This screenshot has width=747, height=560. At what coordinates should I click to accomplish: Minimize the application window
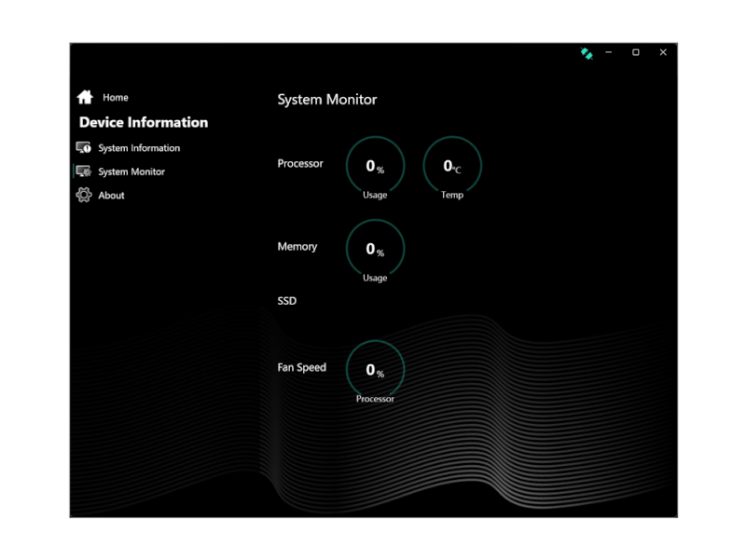(609, 52)
